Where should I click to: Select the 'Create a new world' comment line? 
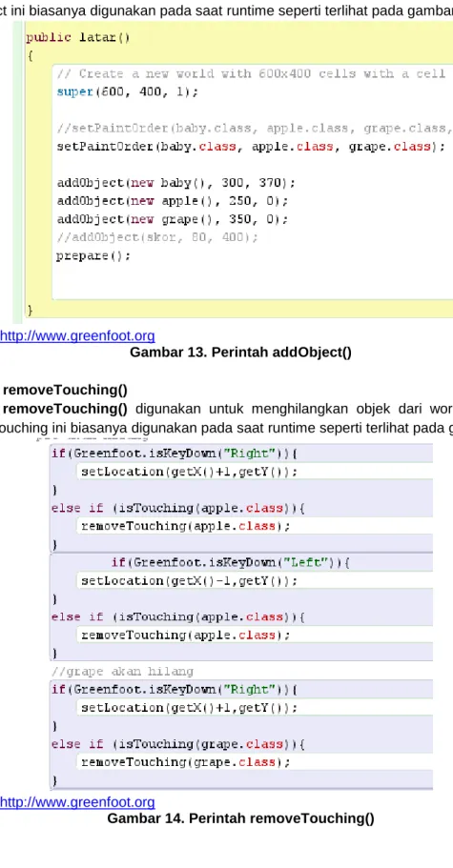point(251,73)
